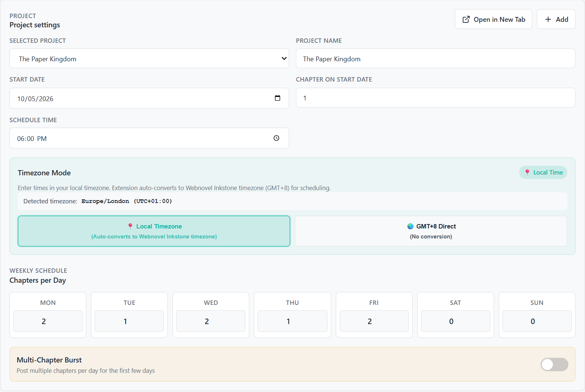Open the calendar picker icon in Start Date
Screen dimensions: 585x392
pos(277,98)
